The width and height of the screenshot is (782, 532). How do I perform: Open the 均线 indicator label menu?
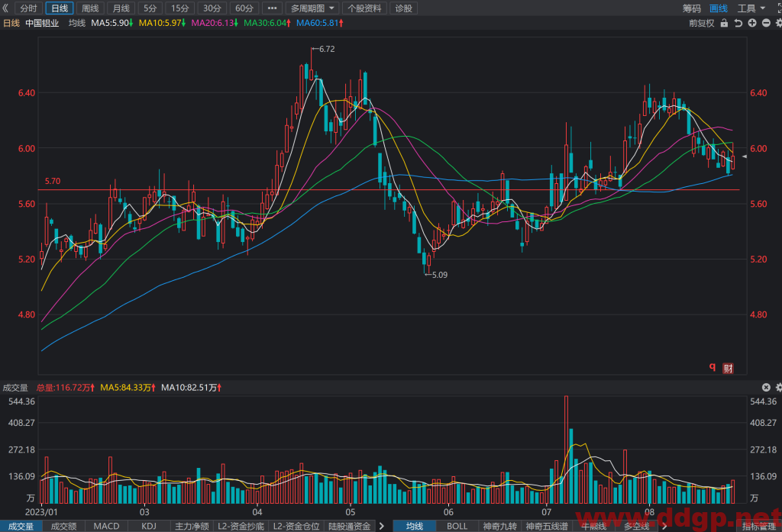click(x=77, y=23)
